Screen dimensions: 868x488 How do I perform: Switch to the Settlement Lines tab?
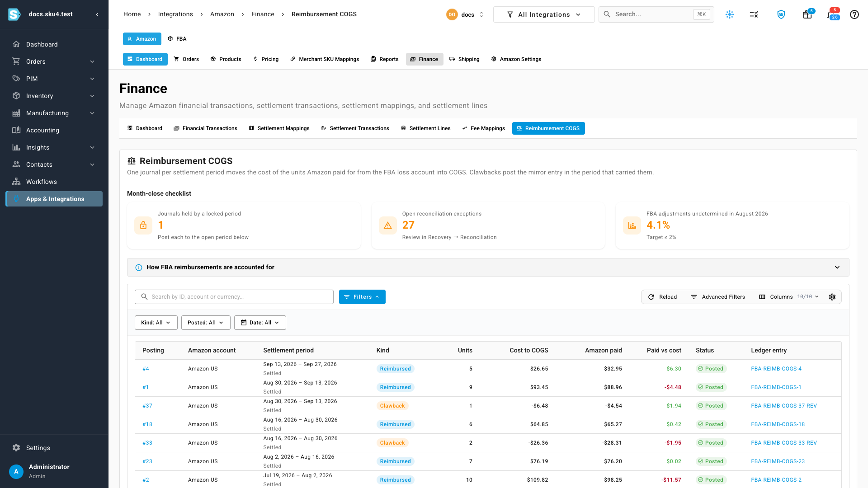(x=425, y=128)
